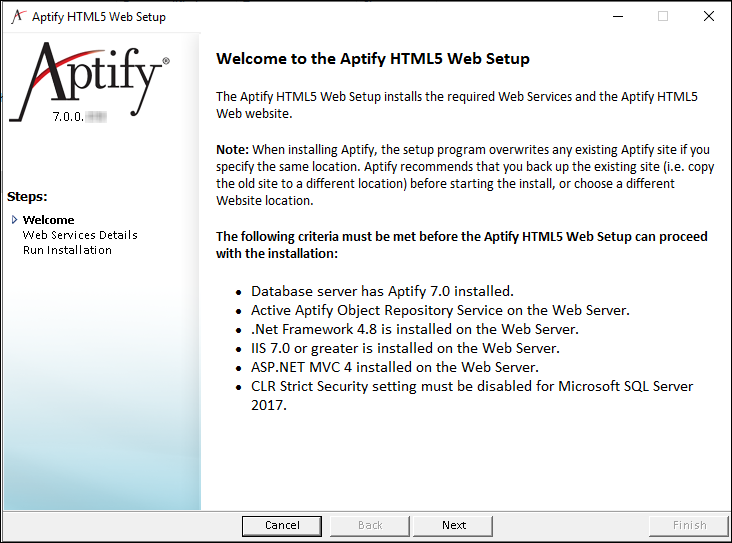Select the Welcome step in Steps list
The height and width of the screenshot is (543, 732).
49,220
